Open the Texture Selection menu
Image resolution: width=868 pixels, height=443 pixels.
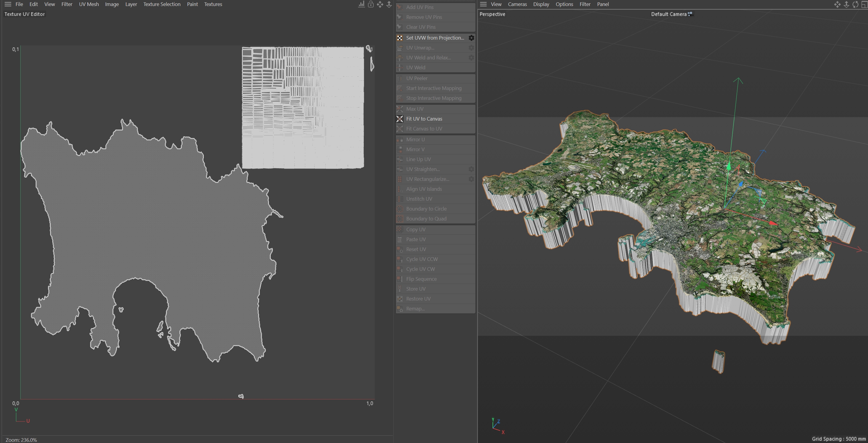pyautogui.click(x=162, y=4)
